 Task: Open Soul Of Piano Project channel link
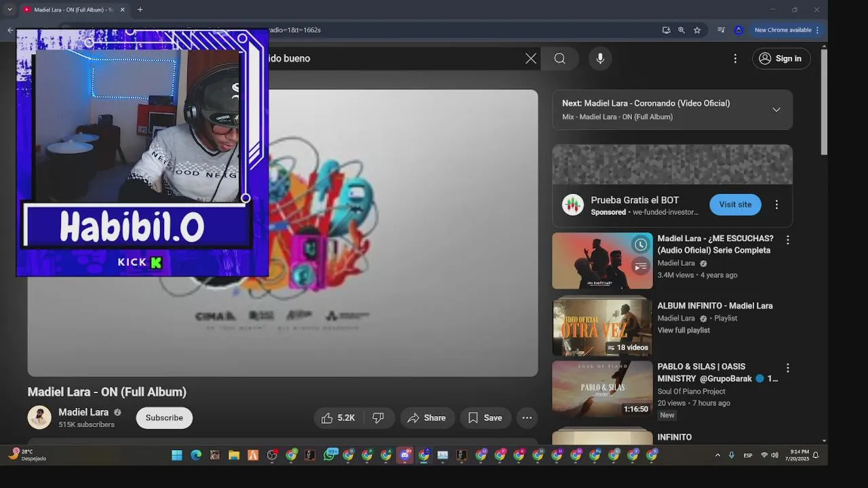point(691,391)
